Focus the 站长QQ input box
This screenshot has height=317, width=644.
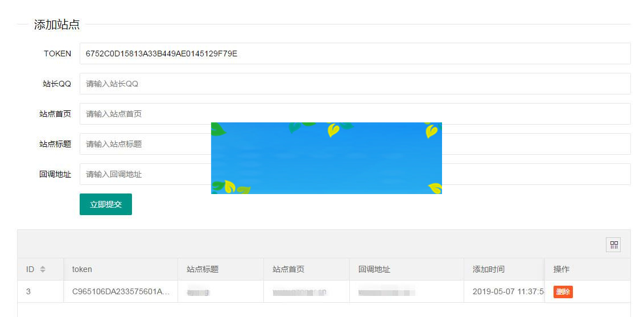[354, 84]
